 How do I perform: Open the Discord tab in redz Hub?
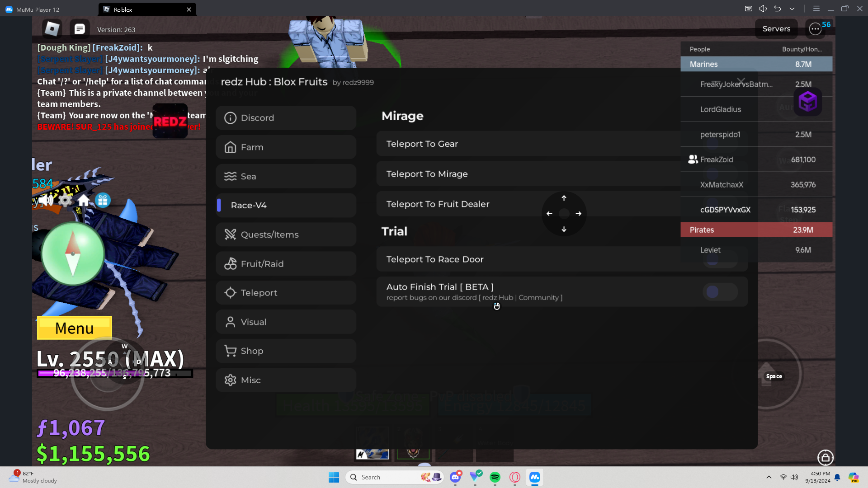pyautogui.click(x=286, y=118)
